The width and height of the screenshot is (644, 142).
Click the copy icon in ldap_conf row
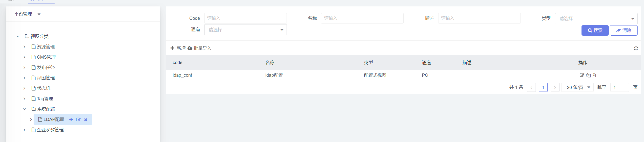[588, 75]
